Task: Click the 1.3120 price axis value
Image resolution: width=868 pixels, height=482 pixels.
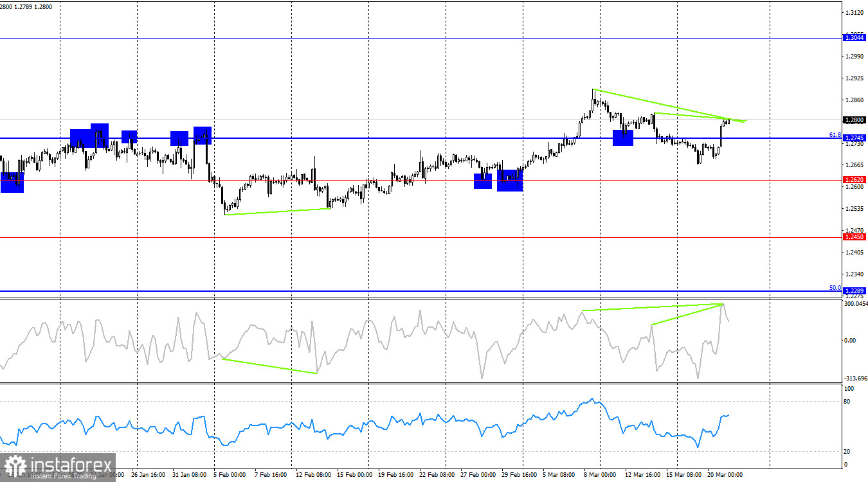Action: 855,13
